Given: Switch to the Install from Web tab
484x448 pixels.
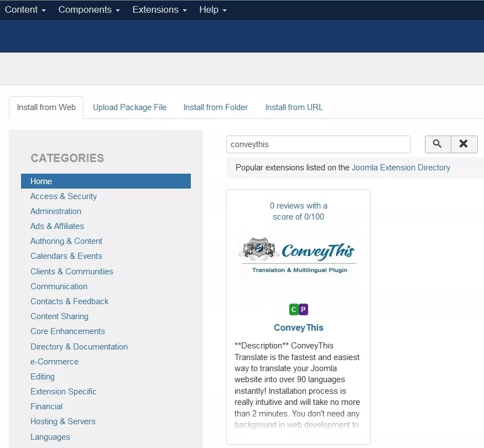Looking at the screenshot, I should coord(46,107).
